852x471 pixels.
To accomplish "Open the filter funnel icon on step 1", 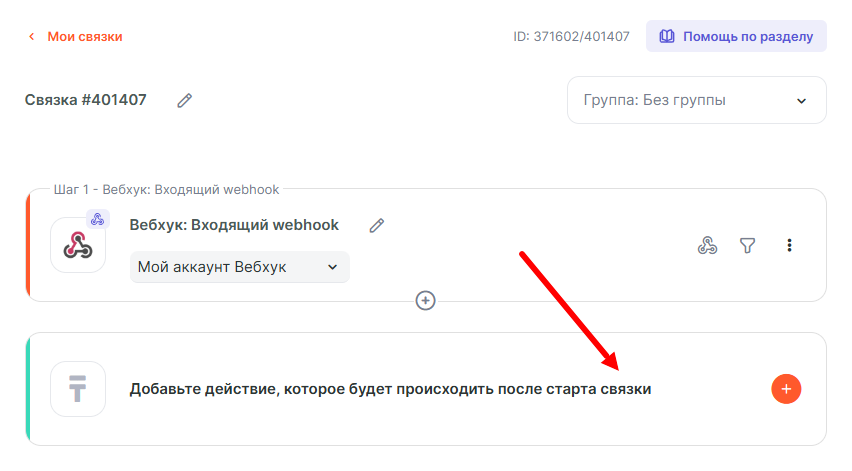I will click(747, 245).
